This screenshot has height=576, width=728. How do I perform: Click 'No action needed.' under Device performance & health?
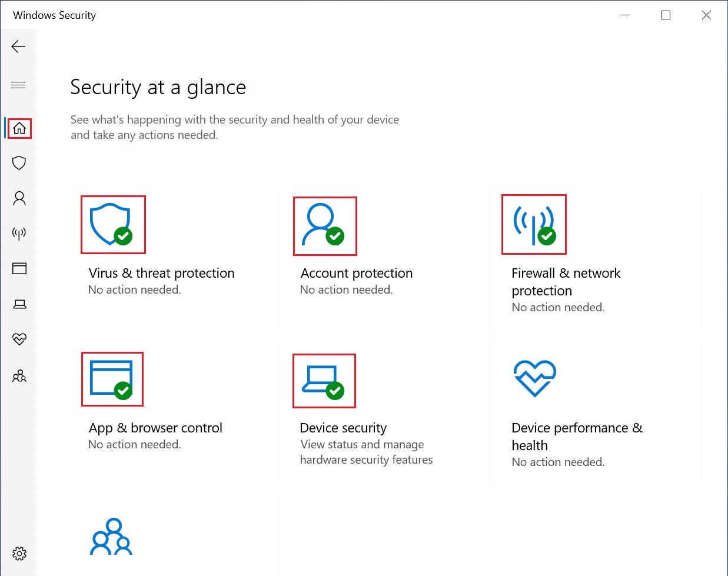(558, 462)
